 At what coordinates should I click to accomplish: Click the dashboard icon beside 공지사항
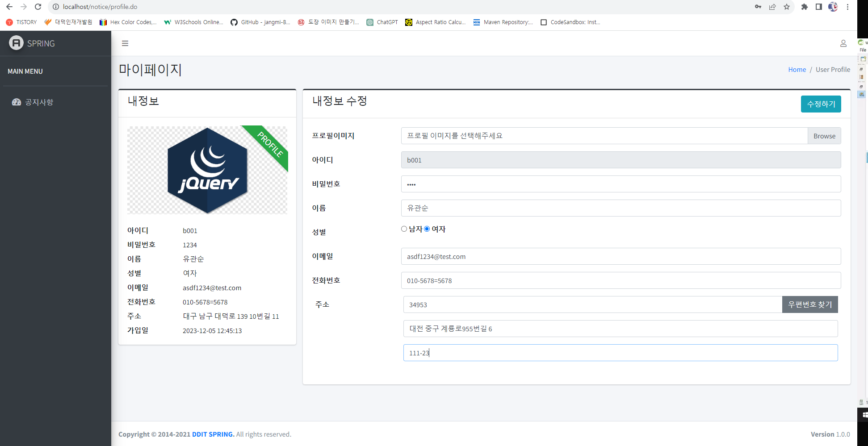click(17, 102)
